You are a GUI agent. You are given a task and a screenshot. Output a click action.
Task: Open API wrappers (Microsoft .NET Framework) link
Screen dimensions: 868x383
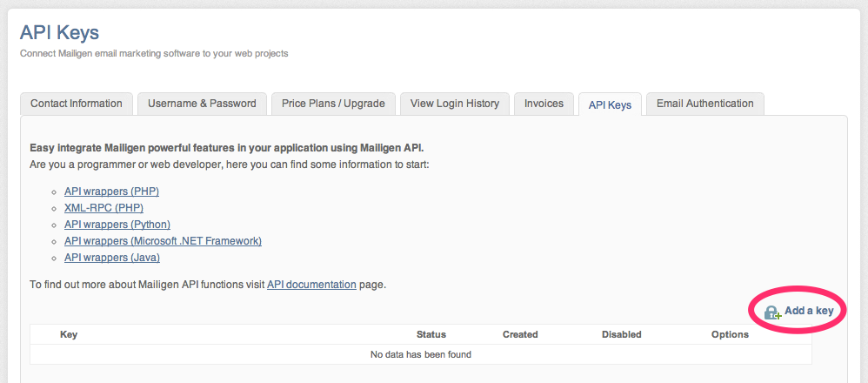pyautogui.click(x=163, y=241)
